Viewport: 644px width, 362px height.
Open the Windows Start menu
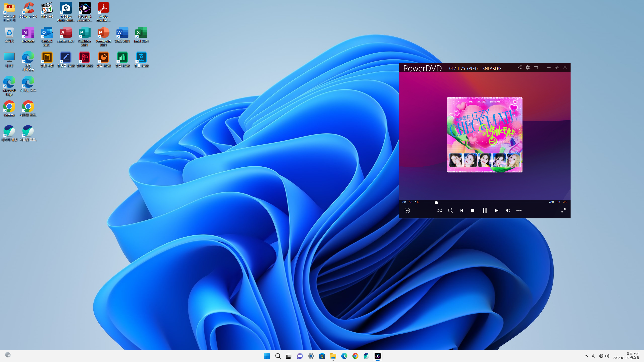point(267,356)
